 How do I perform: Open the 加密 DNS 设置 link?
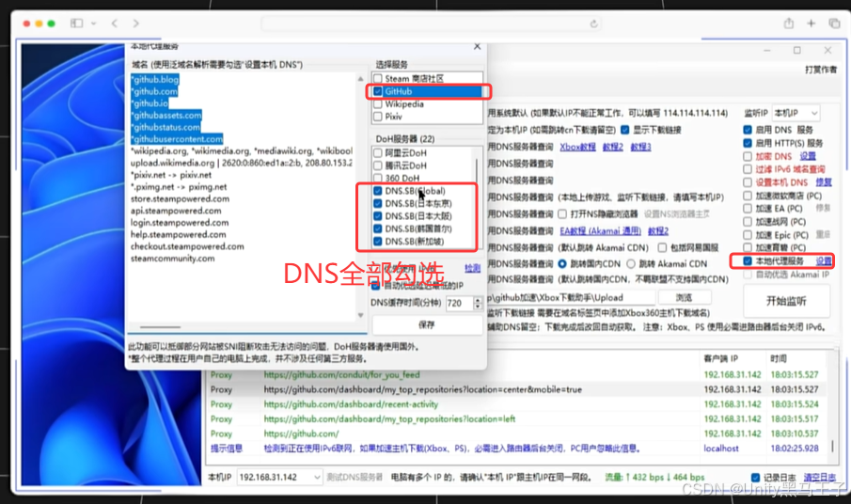pyautogui.click(x=808, y=156)
